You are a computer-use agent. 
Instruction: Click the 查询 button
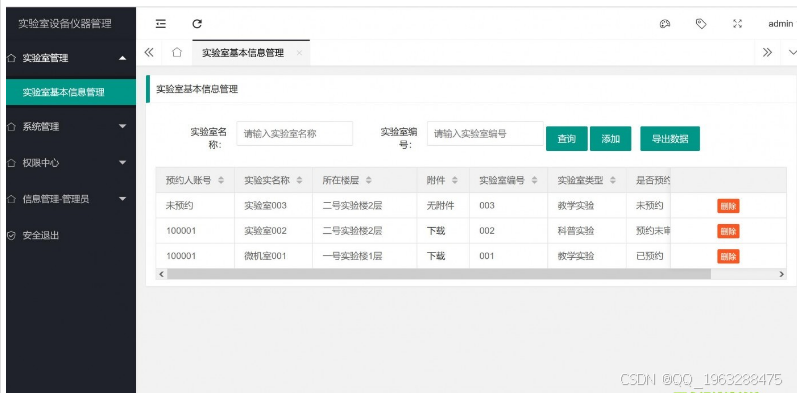point(567,139)
